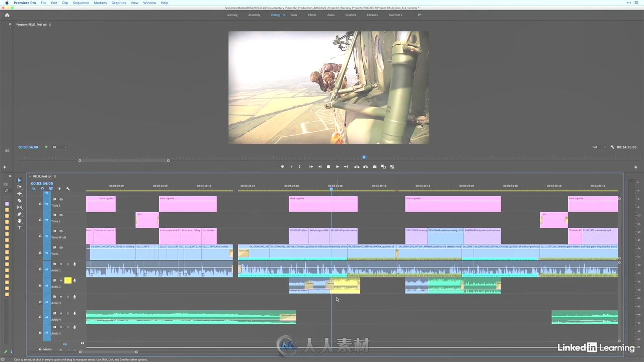Select the Track Select Forward tool

click(20, 187)
